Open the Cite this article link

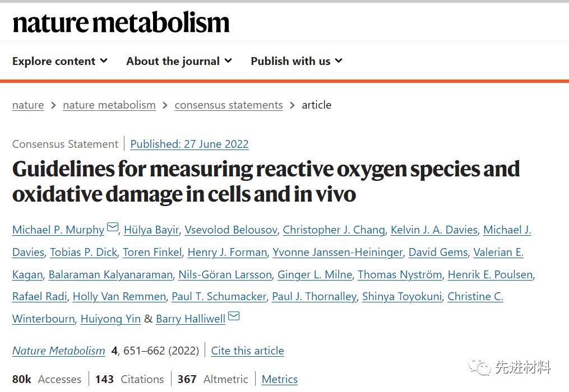pyautogui.click(x=247, y=351)
